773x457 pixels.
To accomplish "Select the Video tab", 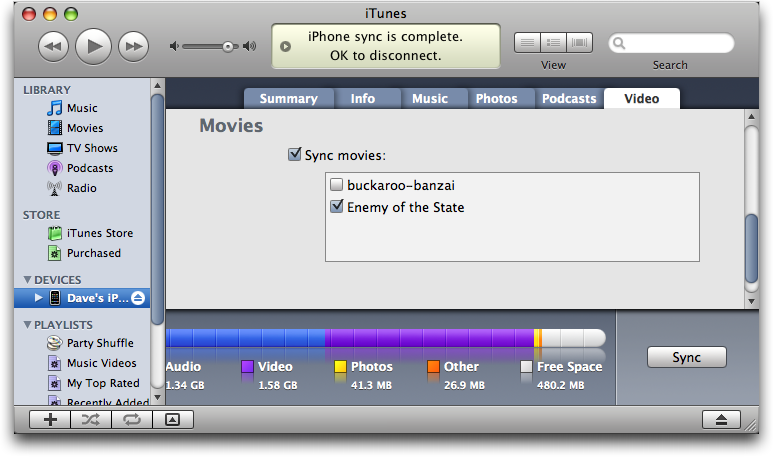I will (642, 99).
